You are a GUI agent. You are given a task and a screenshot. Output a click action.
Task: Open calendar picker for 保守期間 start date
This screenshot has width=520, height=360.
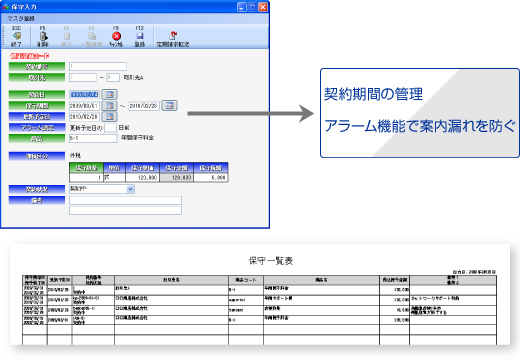109,106
